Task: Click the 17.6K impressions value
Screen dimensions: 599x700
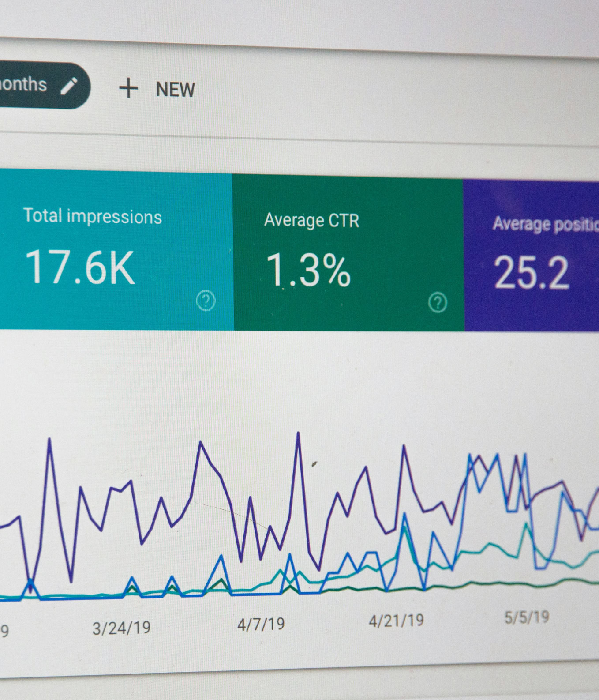Action: pyautogui.click(x=80, y=267)
